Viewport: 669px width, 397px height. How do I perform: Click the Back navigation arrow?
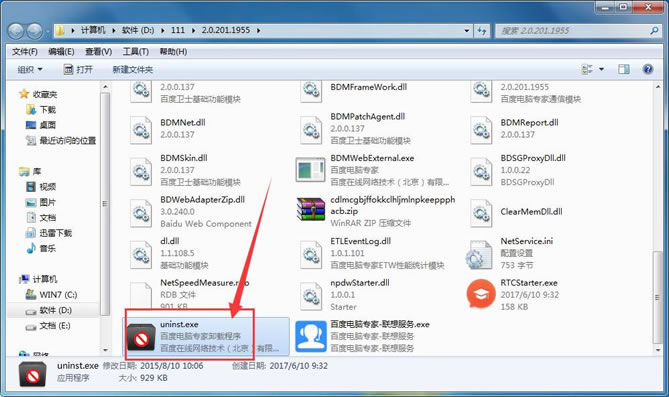[x=16, y=30]
